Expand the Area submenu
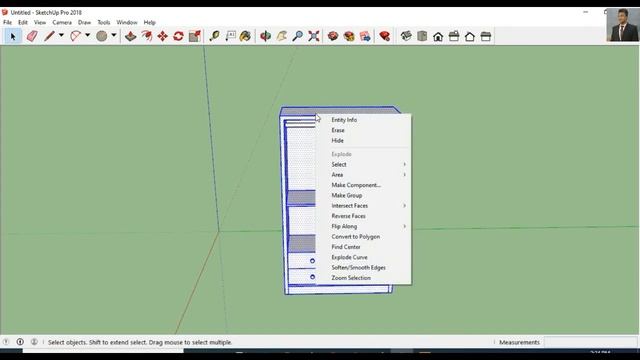Viewport: 640px width, 360px height. (x=364, y=175)
